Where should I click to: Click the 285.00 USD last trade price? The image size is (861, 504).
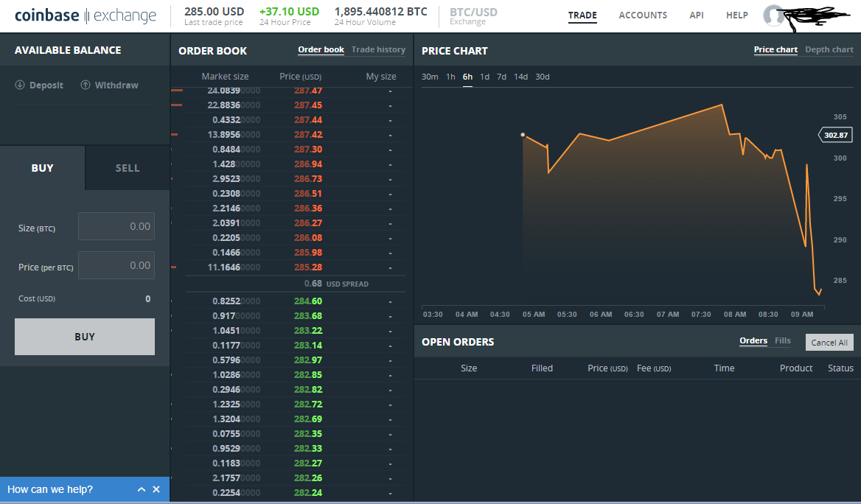[x=215, y=12]
